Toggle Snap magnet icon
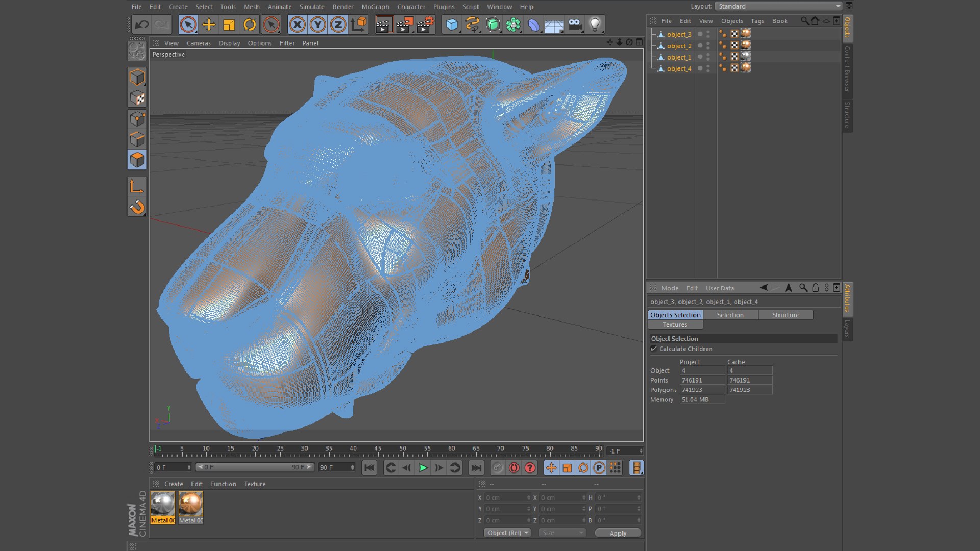Screen dimensions: 980x551 (137, 207)
